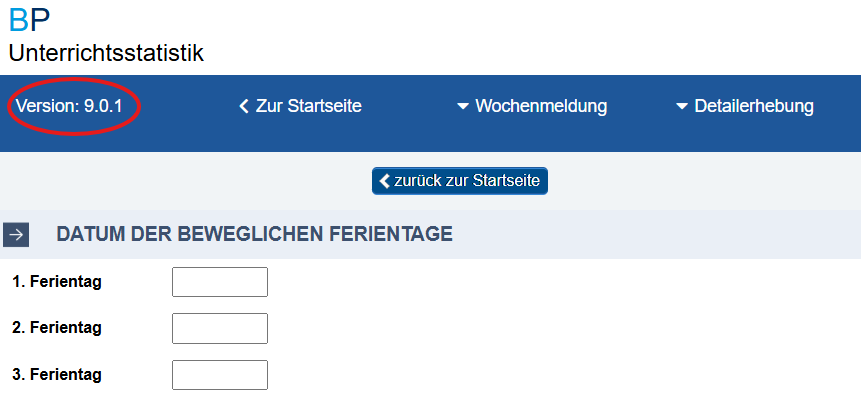861x418 pixels.
Task: Select the Unterrichtsstatistik title text
Action: tap(106, 53)
